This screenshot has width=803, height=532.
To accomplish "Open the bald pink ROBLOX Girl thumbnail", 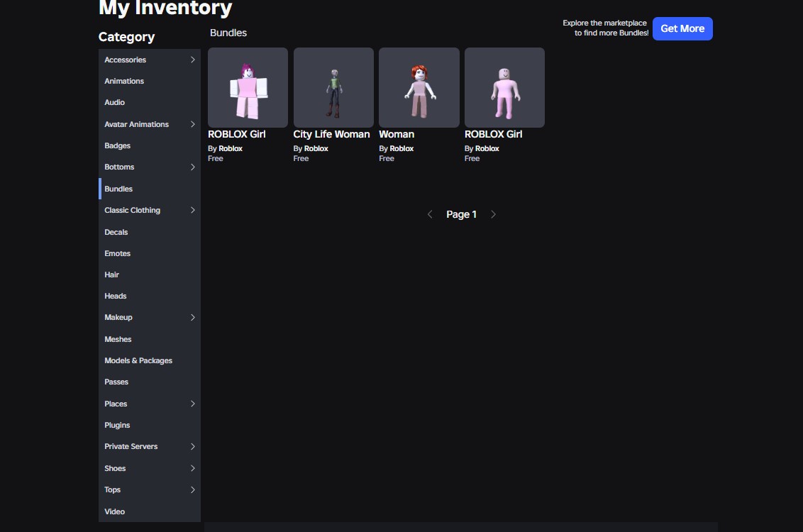I will [504, 87].
